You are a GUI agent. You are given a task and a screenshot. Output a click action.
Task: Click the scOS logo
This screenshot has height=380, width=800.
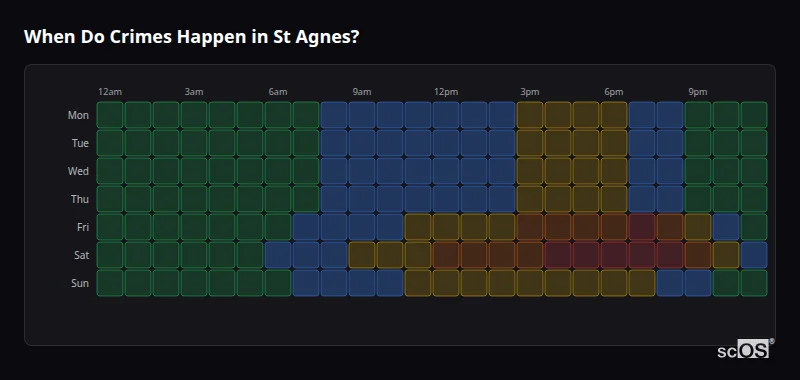745,349
